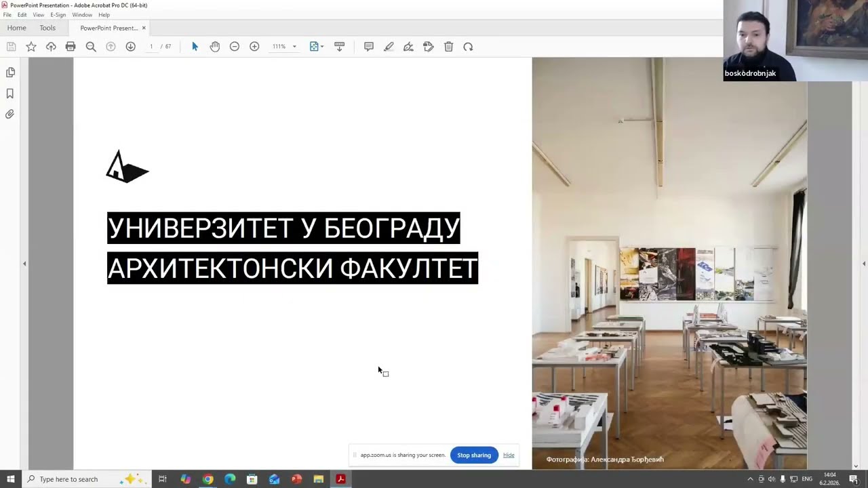Expand the left navigation pane arrow

point(24,264)
